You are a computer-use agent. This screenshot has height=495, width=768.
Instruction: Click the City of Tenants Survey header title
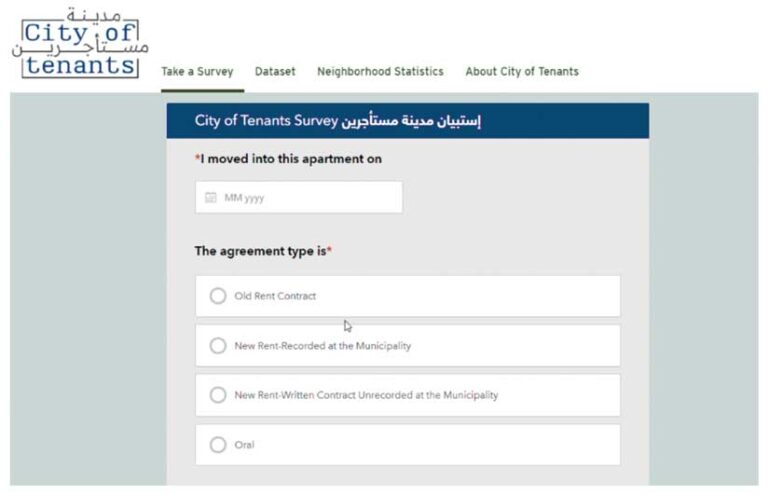click(266, 120)
